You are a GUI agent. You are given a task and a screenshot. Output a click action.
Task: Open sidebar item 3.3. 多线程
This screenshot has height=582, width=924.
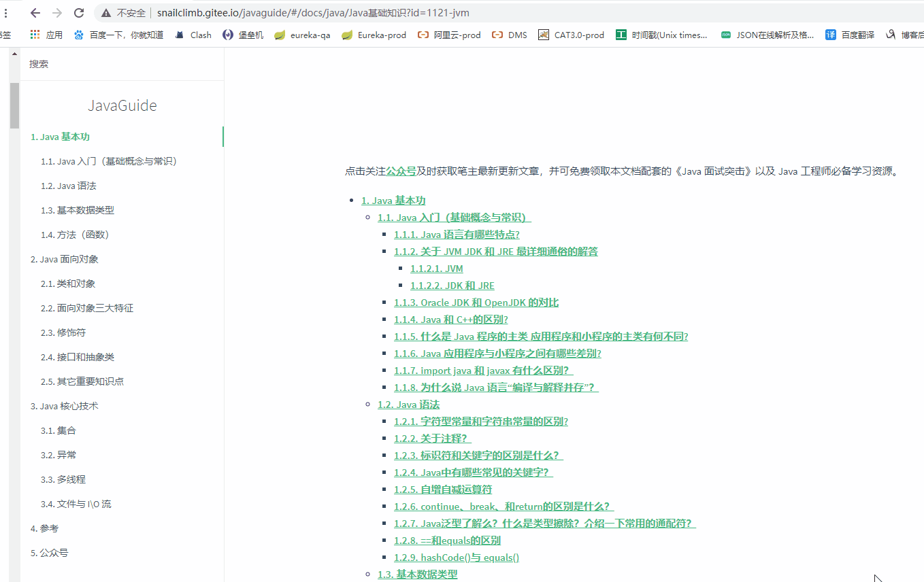pos(63,479)
